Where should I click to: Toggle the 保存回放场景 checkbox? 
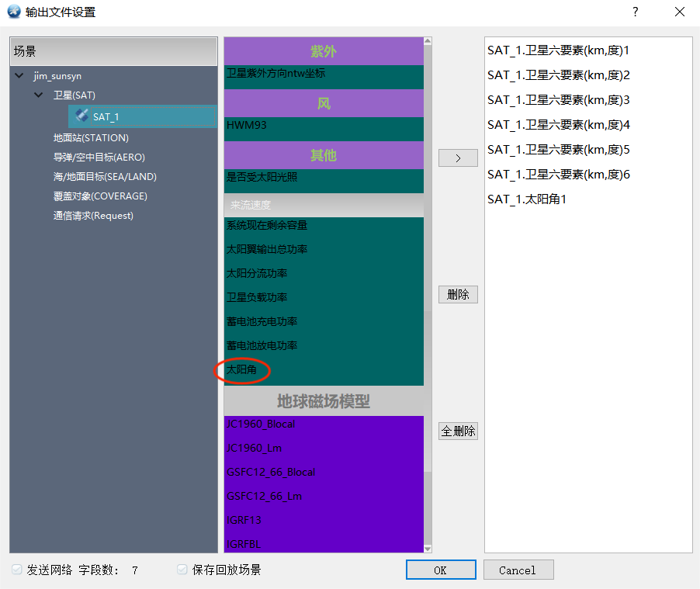182,570
